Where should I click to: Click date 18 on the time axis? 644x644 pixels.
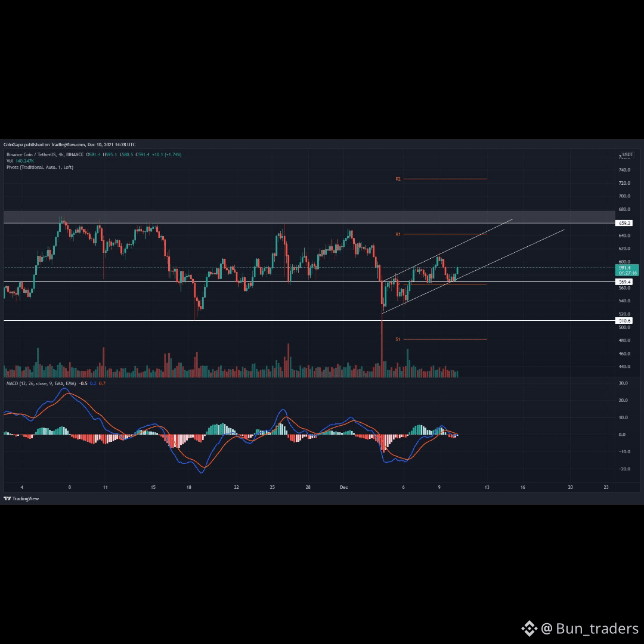[189, 488]
